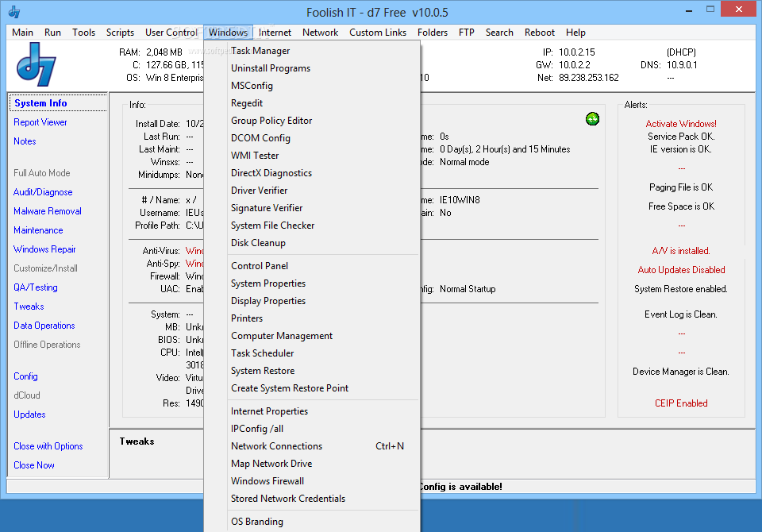Run IPConfig /all

[312, 429]
